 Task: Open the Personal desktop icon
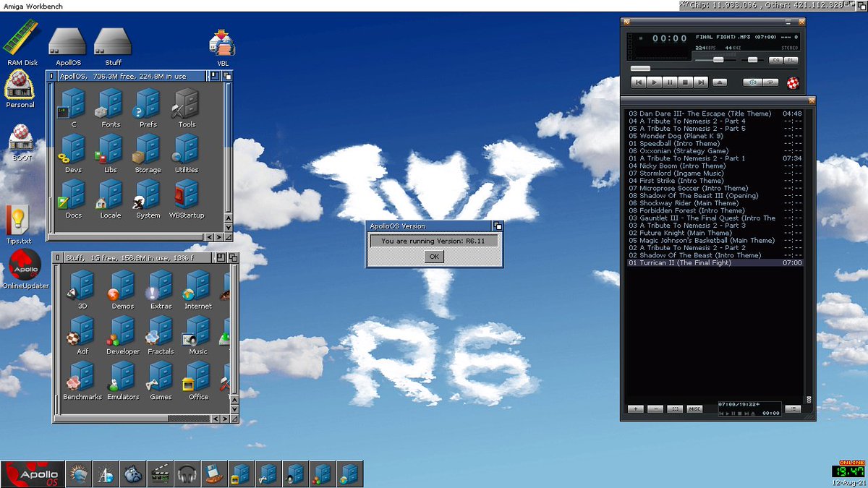point(20,90)
